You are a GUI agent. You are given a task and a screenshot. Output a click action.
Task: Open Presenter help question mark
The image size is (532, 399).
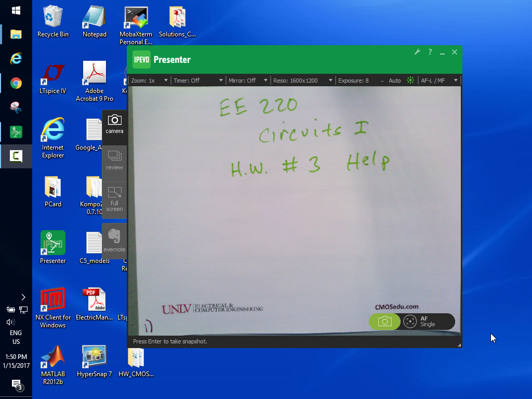point(430,52)
